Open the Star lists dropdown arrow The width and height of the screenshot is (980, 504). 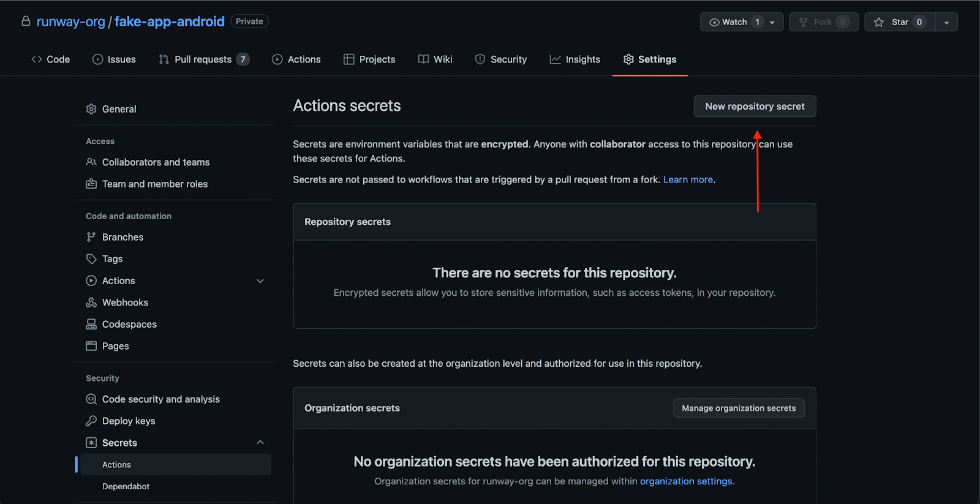point(946,22)
